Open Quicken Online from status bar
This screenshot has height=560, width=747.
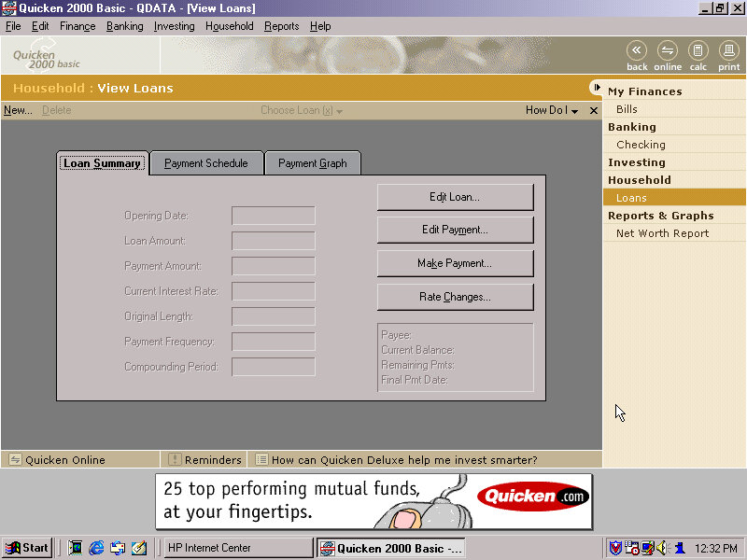tap(64, 459)
